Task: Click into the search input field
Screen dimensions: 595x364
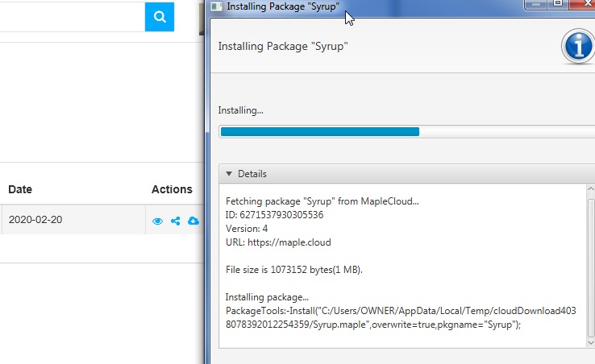Action: click(x=72, y=17)
